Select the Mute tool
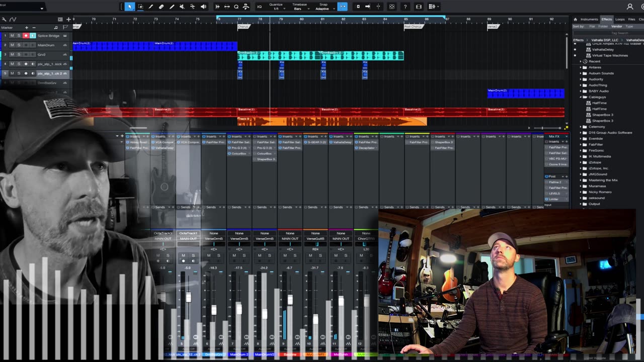Viewport: 644px width, 362px height. tap(182, 7)
